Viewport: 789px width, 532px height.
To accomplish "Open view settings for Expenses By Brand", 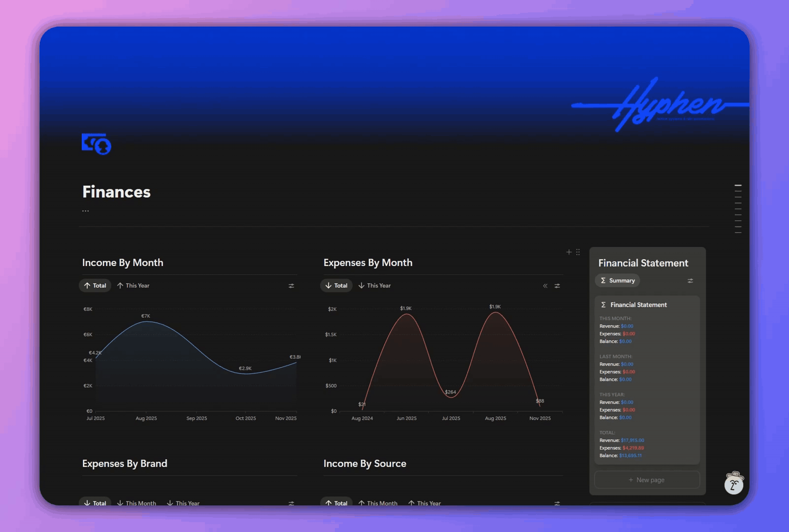I will [x=291, y=503].
